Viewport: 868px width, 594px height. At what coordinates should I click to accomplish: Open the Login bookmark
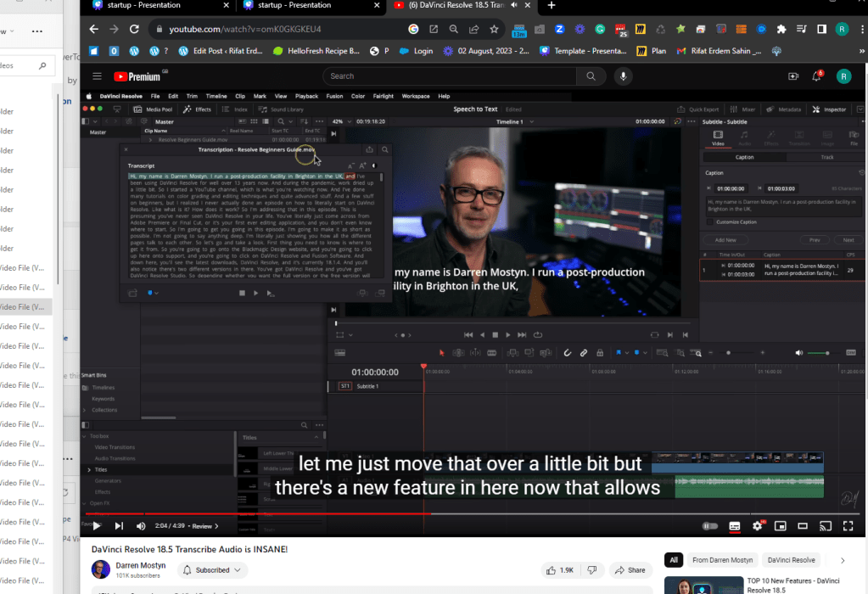point(417,51)
